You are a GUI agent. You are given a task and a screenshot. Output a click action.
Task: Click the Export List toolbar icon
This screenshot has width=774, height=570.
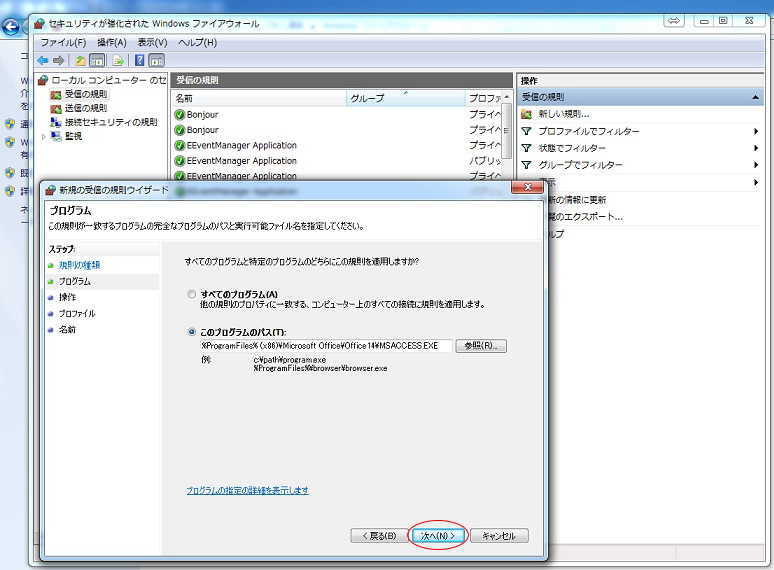pyautogui.click(x=117, y=61)
